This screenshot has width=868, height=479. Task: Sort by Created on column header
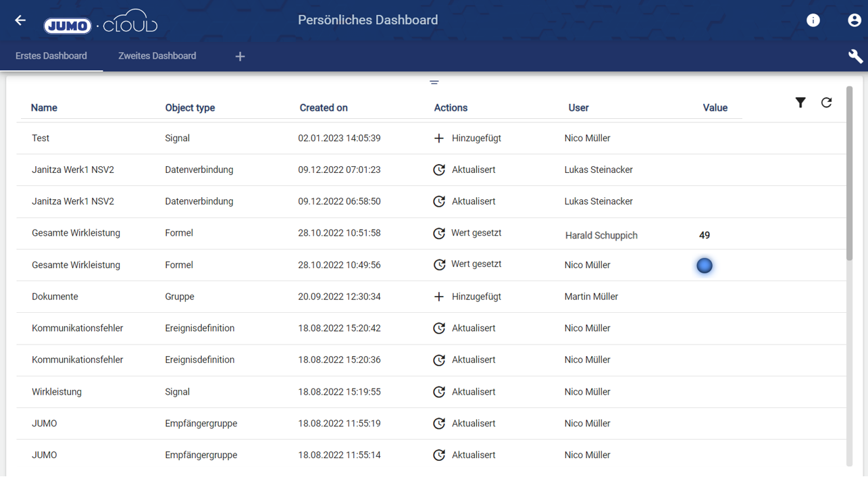(x=324, y=108)
